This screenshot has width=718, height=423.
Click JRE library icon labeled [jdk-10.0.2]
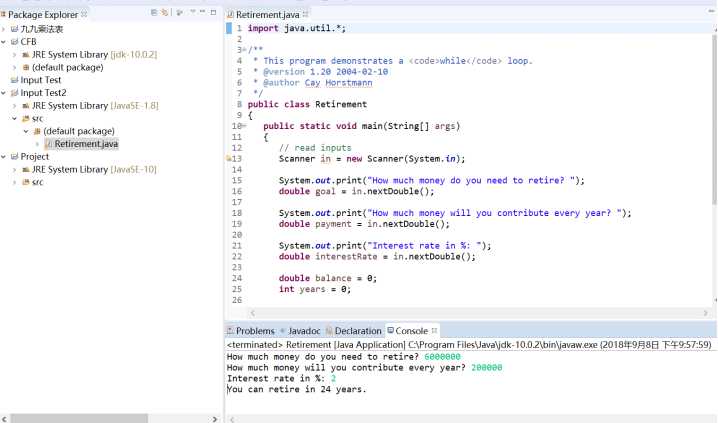[26, 54]
